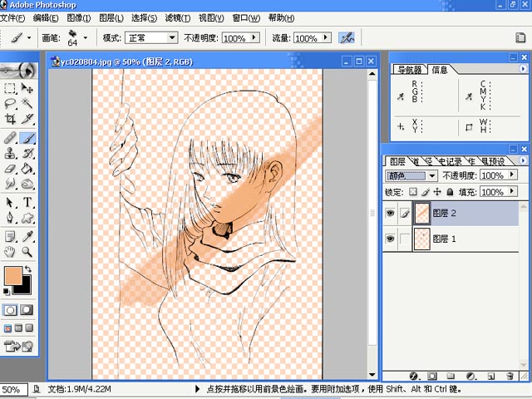
Task: Hide 图层 2 with its eye icon
Action: [x=390, y=213]
